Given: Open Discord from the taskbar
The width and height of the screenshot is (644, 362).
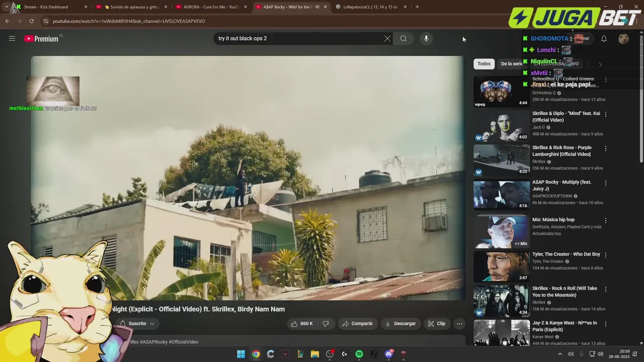Looking at the screenshot, I should (x=388, y=354).
